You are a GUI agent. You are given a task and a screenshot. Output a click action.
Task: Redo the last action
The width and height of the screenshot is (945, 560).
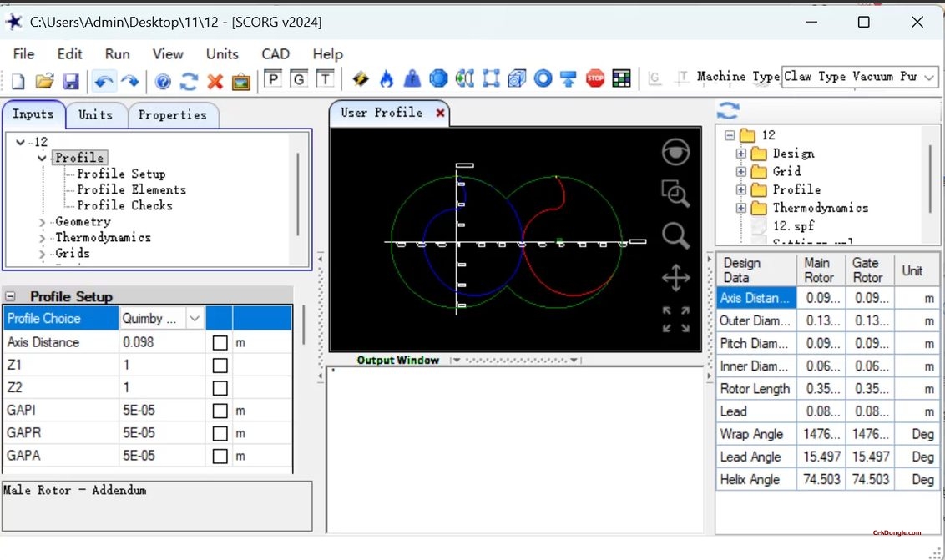point(130,80)
